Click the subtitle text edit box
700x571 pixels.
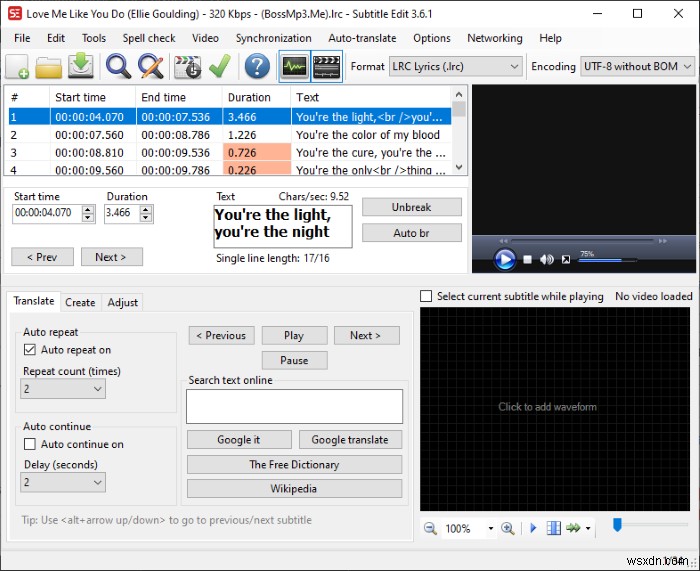[283, 226]
